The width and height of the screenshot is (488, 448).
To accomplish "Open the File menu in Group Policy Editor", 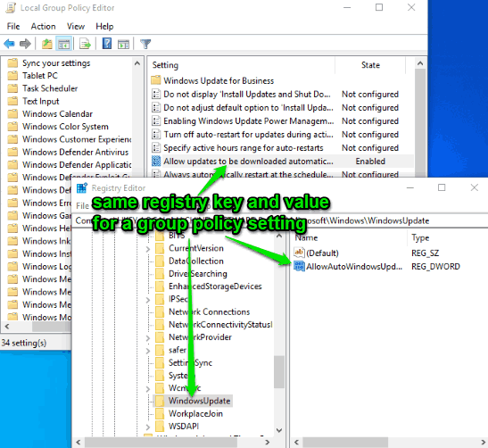I will [x=13, y=27].
